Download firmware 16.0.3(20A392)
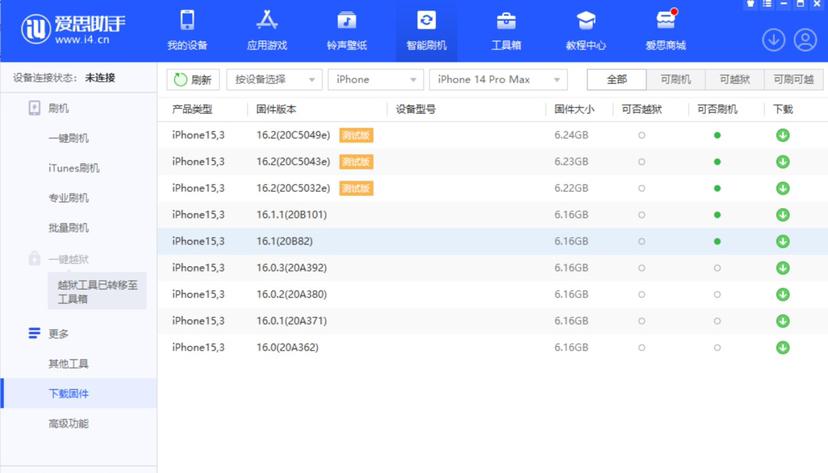The height and width of the screenshot is (473, 828). tap(783, 268)
